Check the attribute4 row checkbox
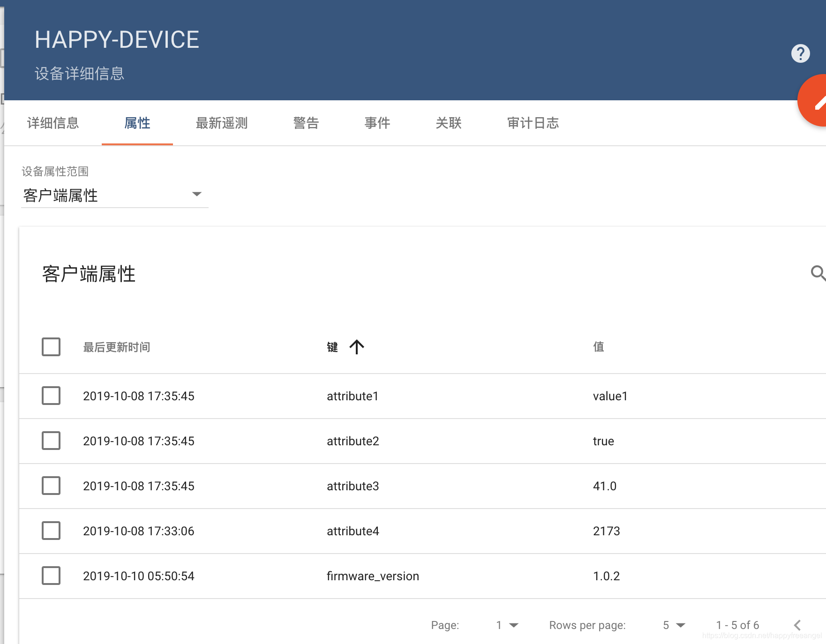Screen dimensions: 826x644 point(51,531)
